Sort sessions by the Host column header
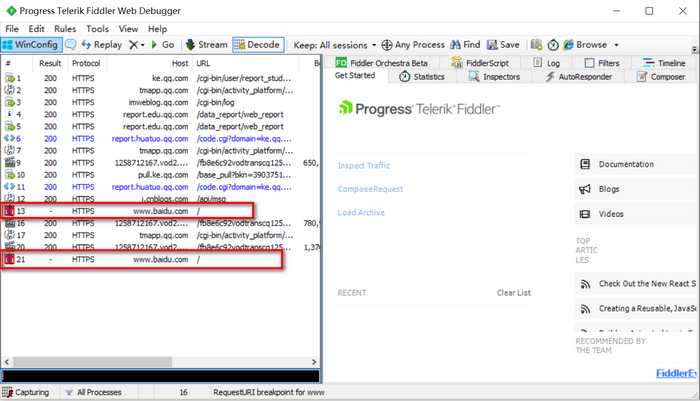This screenshot has height=401, width=700. [180, 63]
